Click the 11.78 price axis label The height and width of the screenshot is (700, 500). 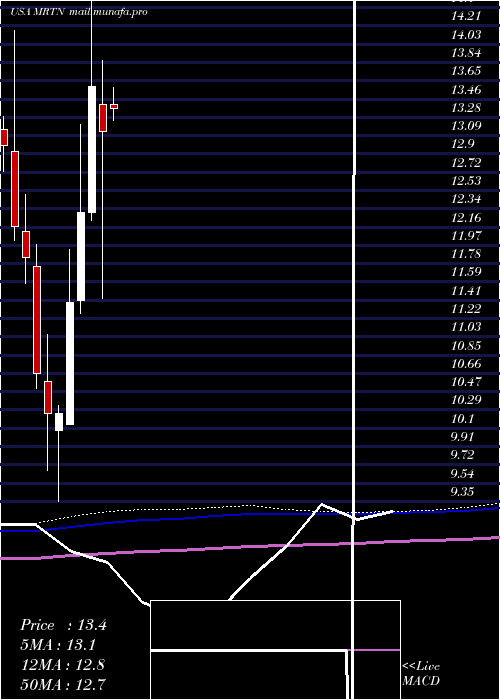coord(466,254)
